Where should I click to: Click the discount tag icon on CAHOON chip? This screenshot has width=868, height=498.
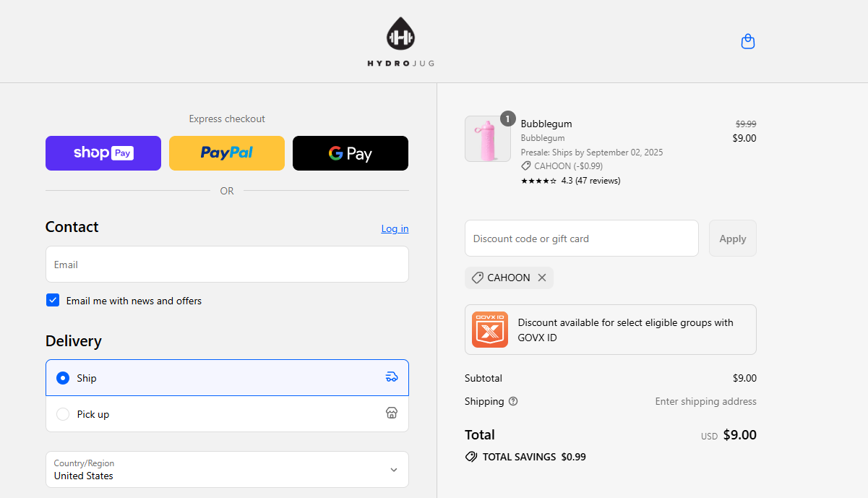[x=477, y=278]
